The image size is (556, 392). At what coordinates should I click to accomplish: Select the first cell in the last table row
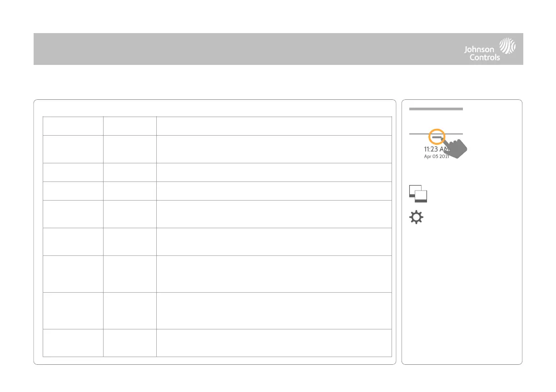[73, 343]
